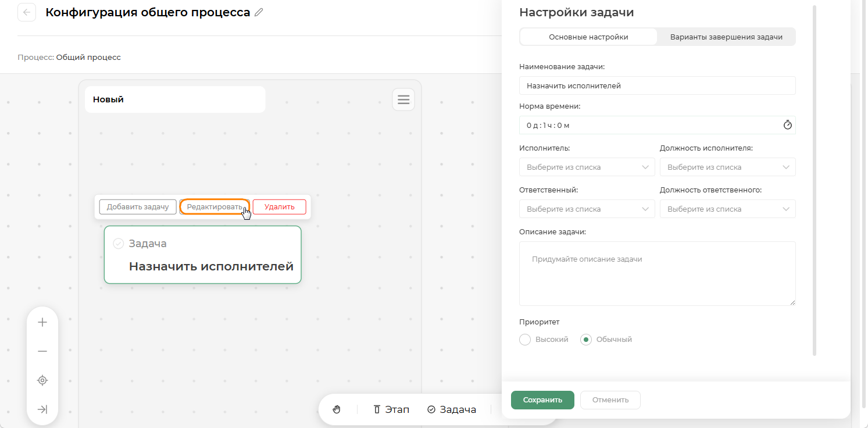Click the Описание задачи text area
Screen dimensions: 868x428
coord(657,273)
